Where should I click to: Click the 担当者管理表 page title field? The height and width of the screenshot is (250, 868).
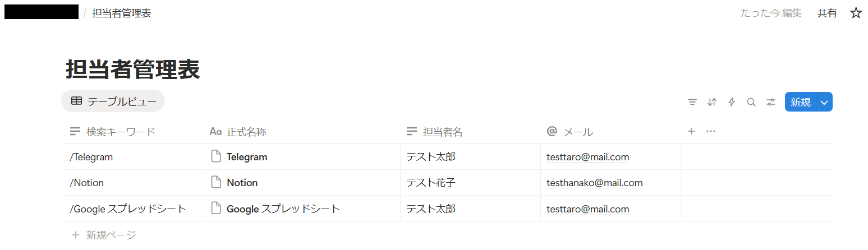click(x=133, y=70)
